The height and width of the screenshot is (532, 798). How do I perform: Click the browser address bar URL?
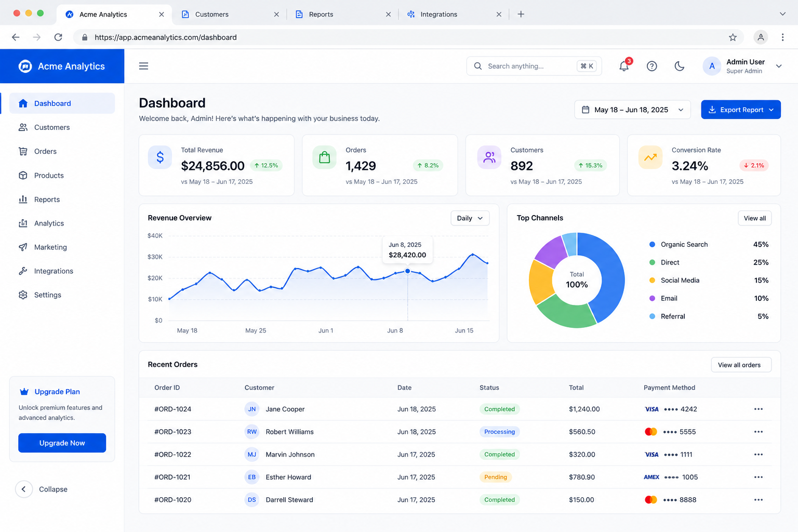point(166,37)
